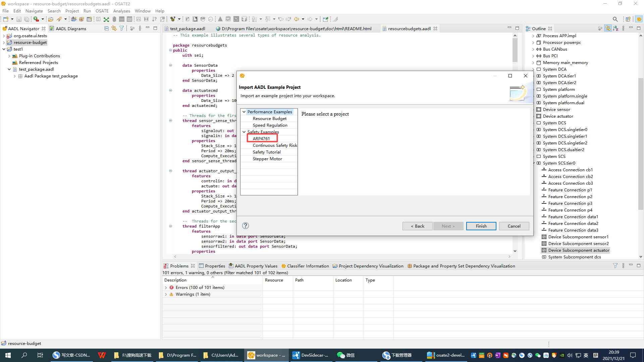Image resolution: width=644 pixels, height=362 pixels.
Task: Toggle Link with Editor in the Outline panel
Action: pyautogui.click(x=608, y=28)
